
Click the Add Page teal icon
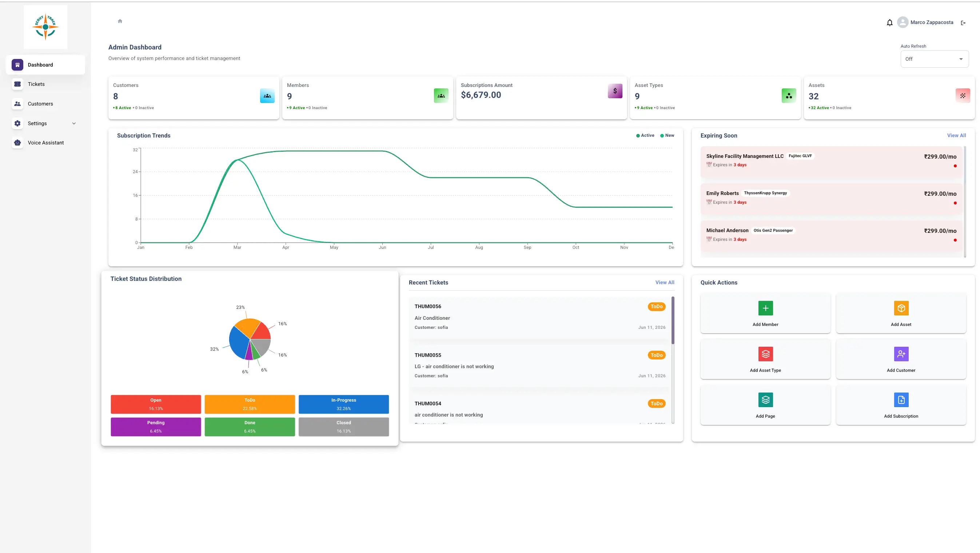765,399
